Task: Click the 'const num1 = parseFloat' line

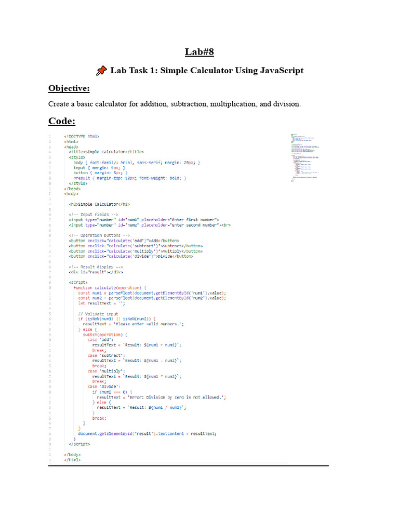Action: click(x=152, y=293)
